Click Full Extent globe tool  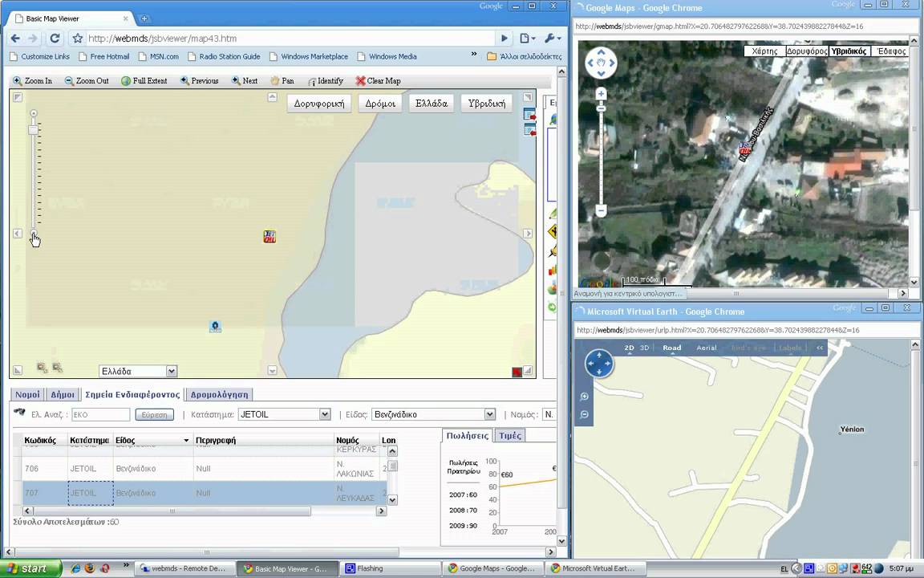[144, 81]
